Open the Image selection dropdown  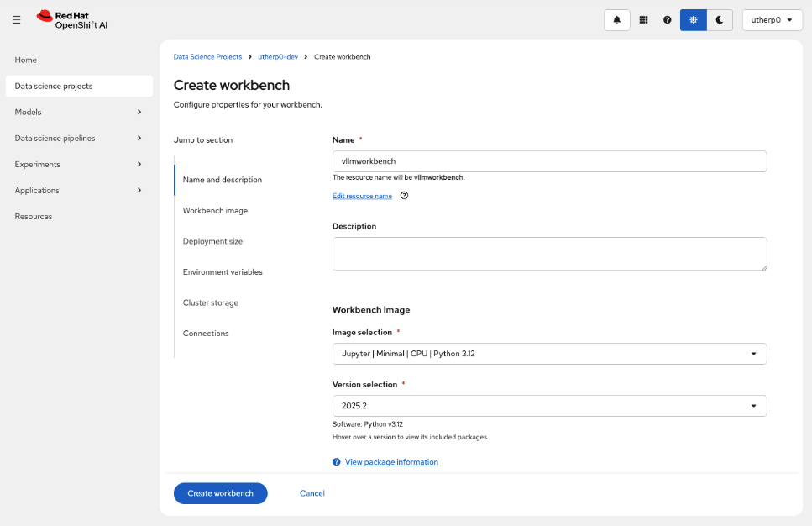pyautogui.click(x=549, y=354)
